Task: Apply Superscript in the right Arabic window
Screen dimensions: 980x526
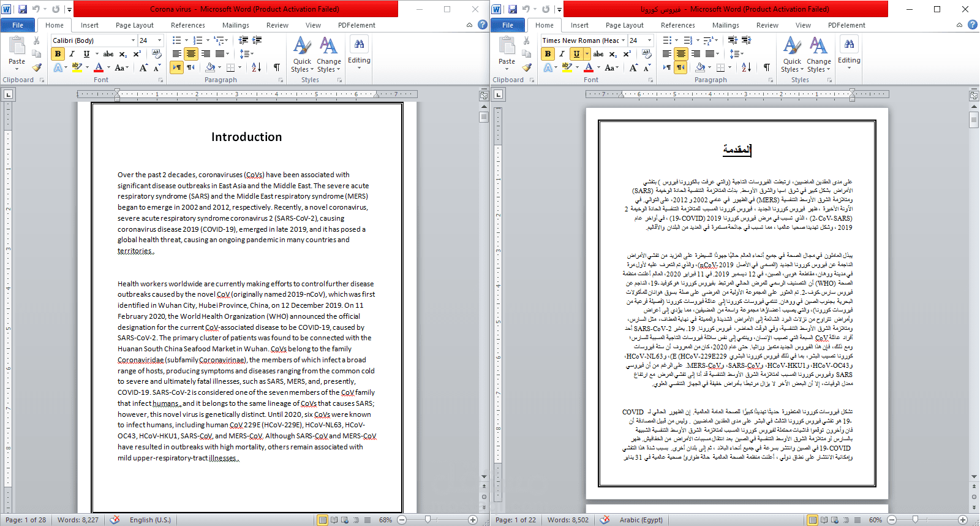Action: (x=627, y=54)
